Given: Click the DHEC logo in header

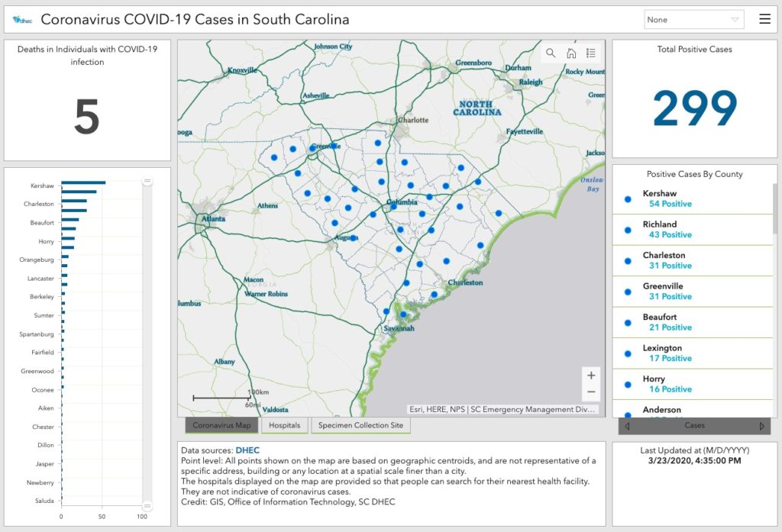Looking at the screenshot, I should point(23,20).
